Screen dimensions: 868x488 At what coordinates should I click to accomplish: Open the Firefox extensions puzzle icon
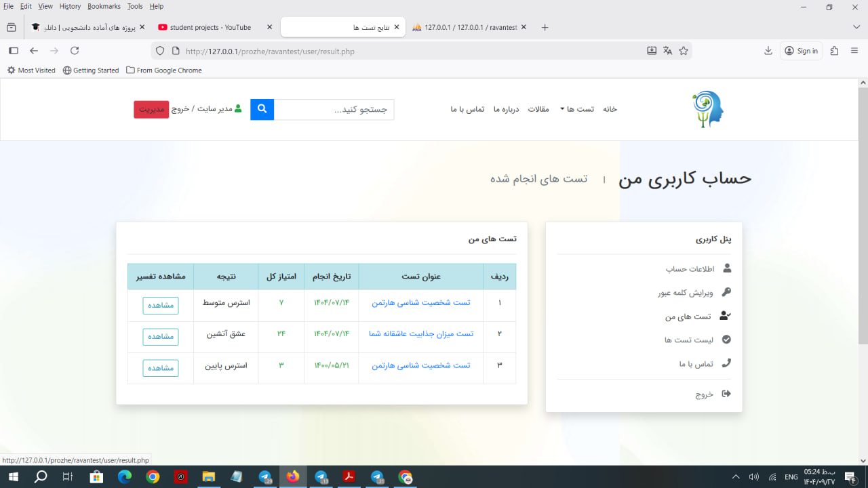pyautogui.click(x=834, y=51)
